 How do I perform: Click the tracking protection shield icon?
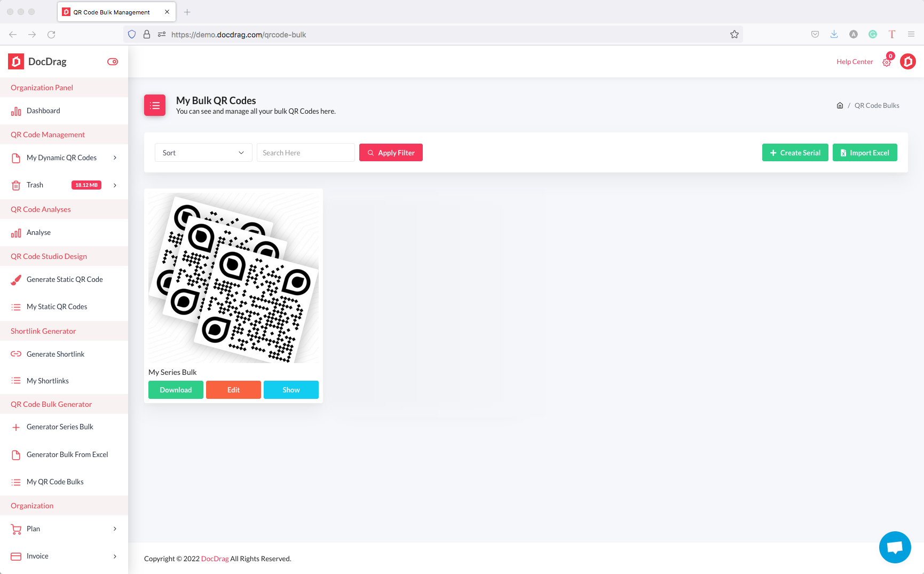pyautogui.click(x=132, y=35)
